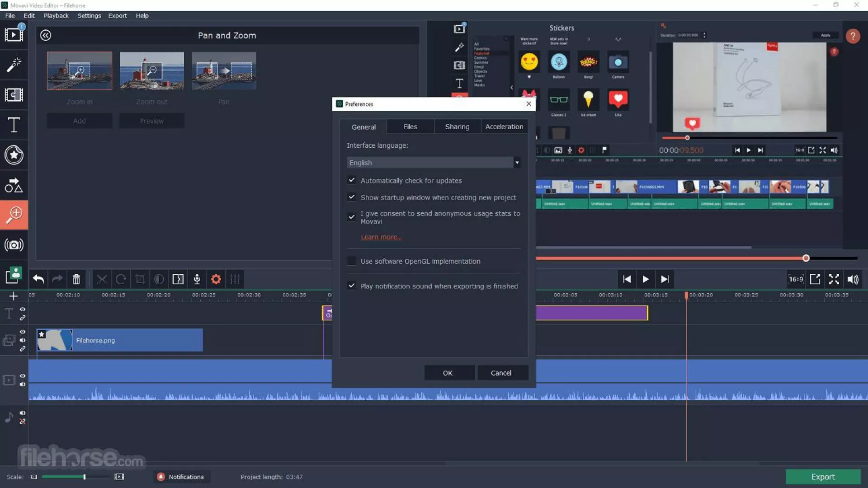Open clip properties gear icon
This screenshot has height=488, width=868.
pyautogui.click(x=216, y=279)
